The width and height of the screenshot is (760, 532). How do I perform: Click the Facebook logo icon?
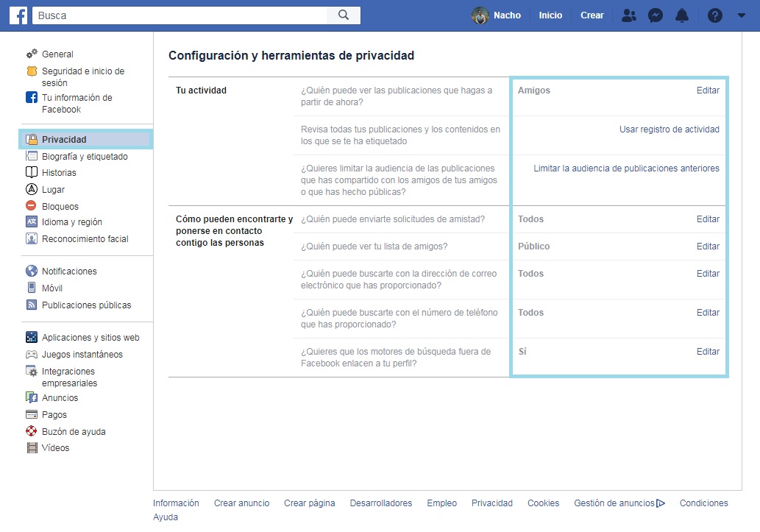pos(18,15)
